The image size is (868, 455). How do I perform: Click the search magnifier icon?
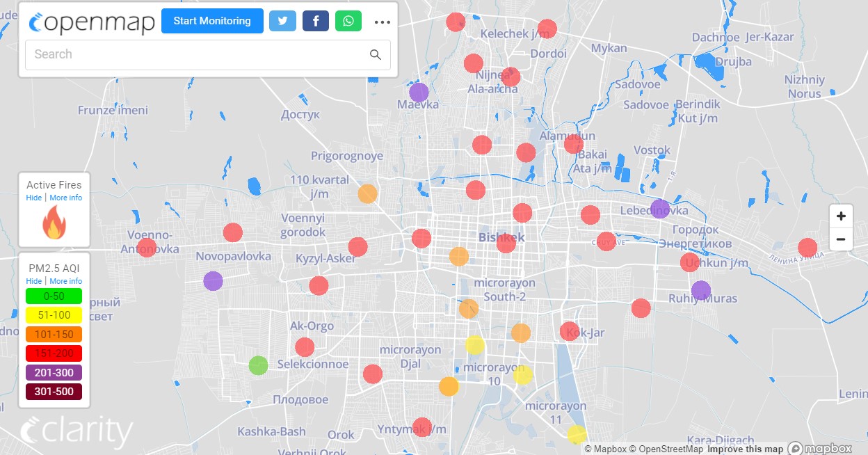click(x=376, y=55)
